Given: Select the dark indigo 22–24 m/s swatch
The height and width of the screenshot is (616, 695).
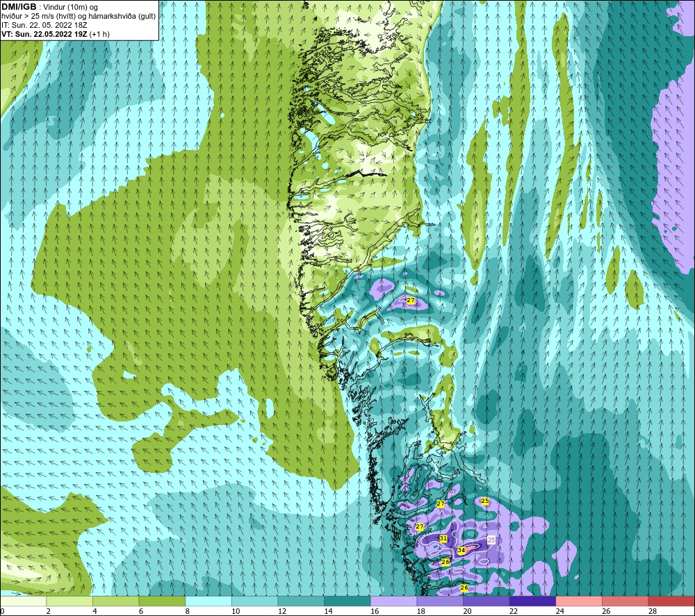Looking at the screenshot, I should click(532, 601).
